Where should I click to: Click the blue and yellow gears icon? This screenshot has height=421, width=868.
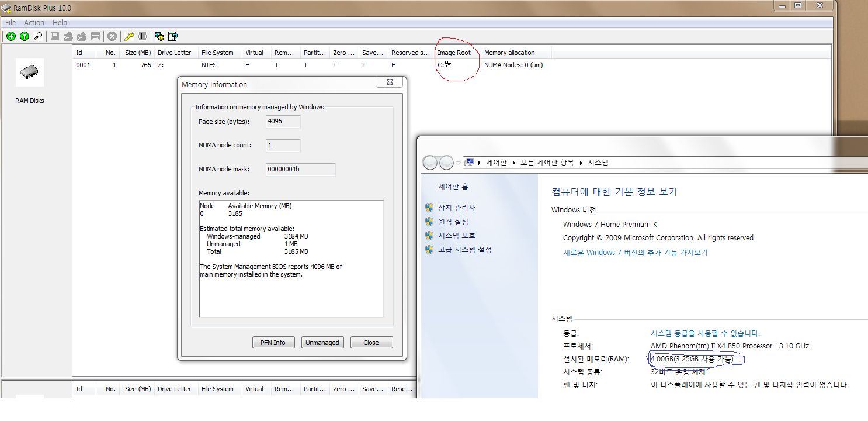coord(159,36)
